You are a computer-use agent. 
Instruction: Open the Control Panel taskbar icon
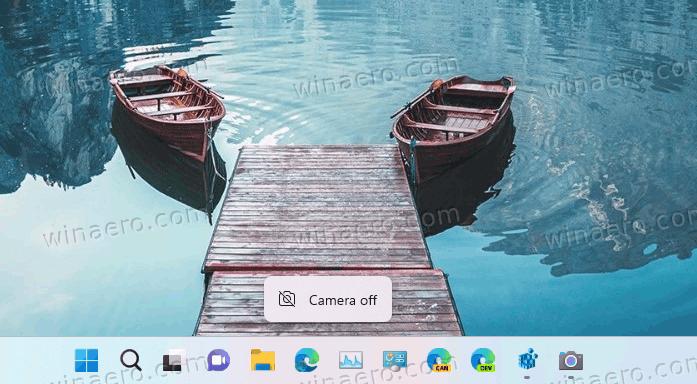[x=395, y=360]
